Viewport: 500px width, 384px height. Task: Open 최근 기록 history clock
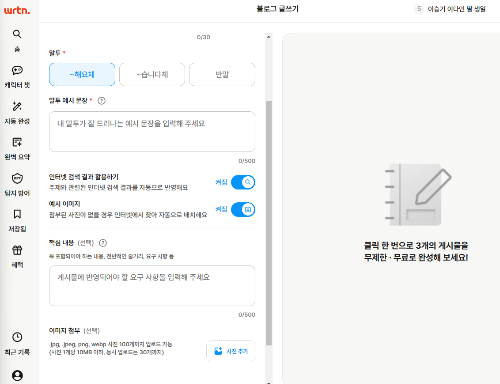click(17, 344)
